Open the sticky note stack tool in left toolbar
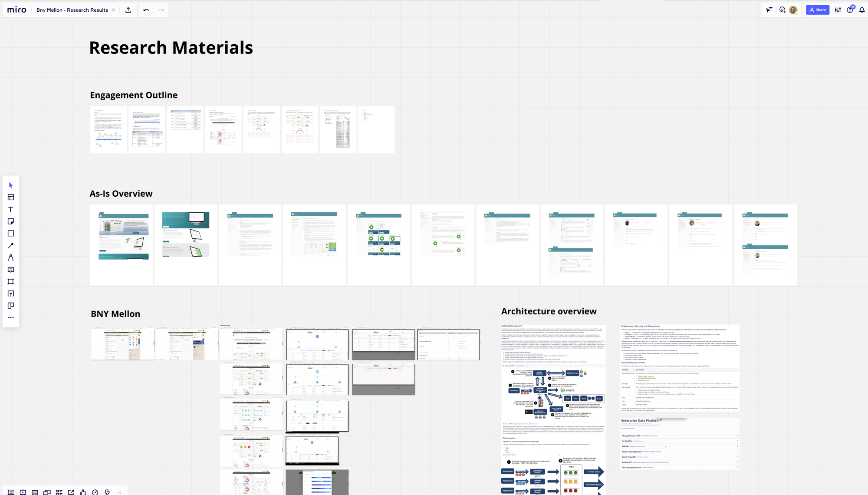 11,306
